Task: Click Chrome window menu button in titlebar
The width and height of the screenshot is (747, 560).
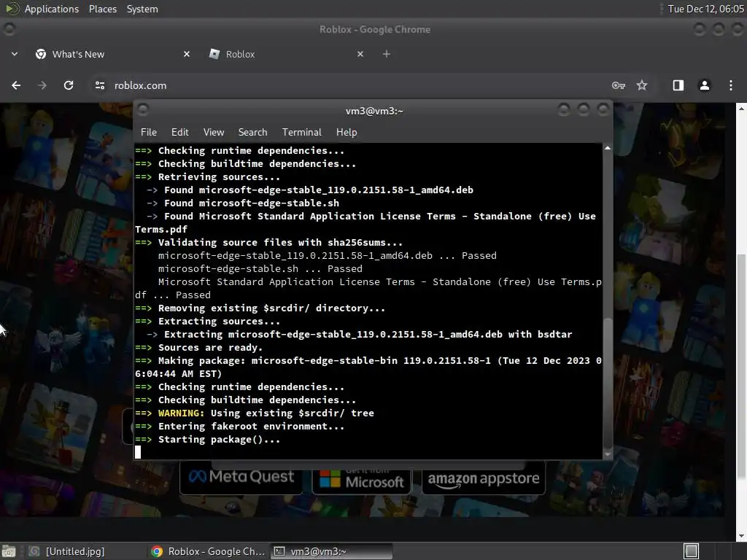Action: (x=9, y=29)
